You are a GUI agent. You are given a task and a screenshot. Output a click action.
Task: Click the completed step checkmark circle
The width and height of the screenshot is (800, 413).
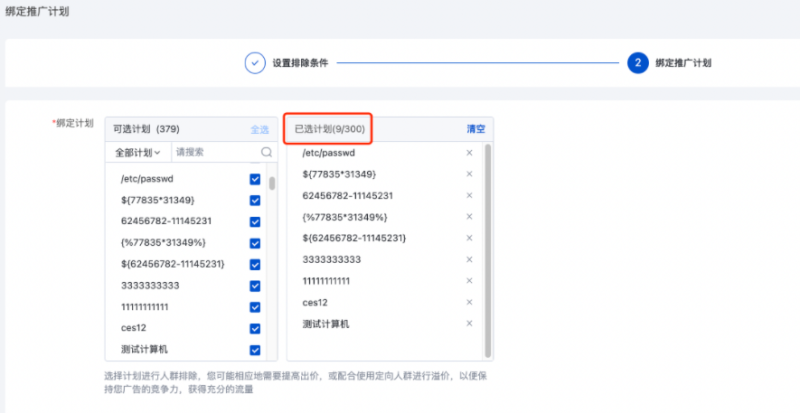tap(255, 63)
